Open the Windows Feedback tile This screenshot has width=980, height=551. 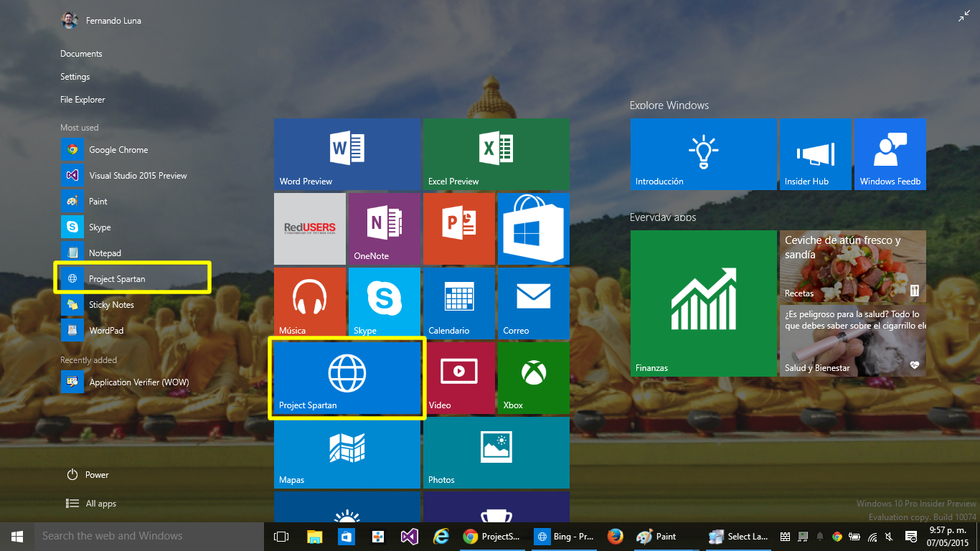coord(890,154)
